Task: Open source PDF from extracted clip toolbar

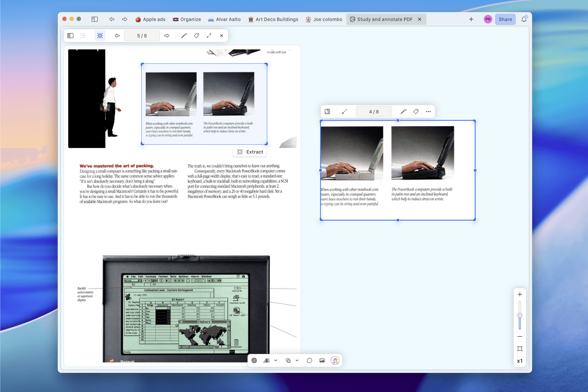Action: click(x=327, y=111)
